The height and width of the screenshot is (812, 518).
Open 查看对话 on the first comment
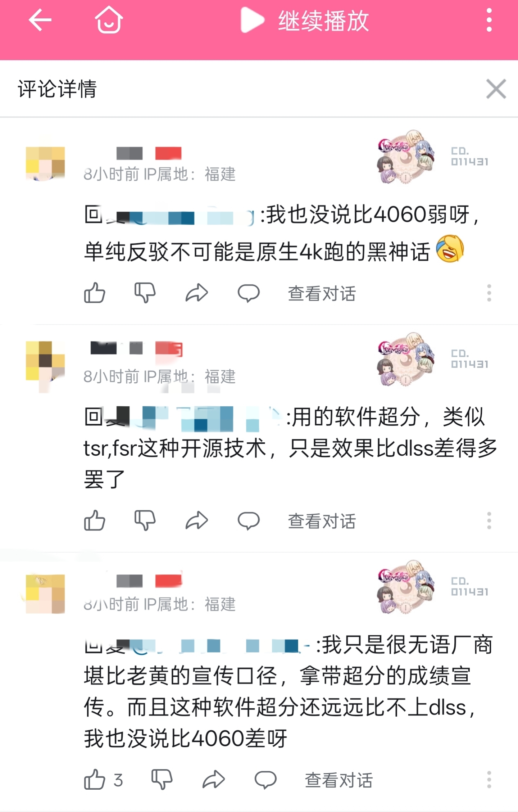pyautogui.click(x=322, y=293)
